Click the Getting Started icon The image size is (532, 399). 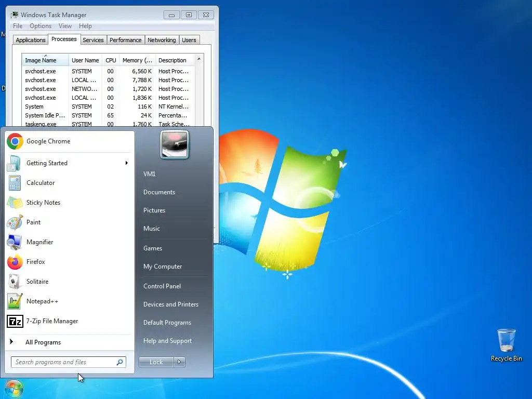[x=15, y=163]
